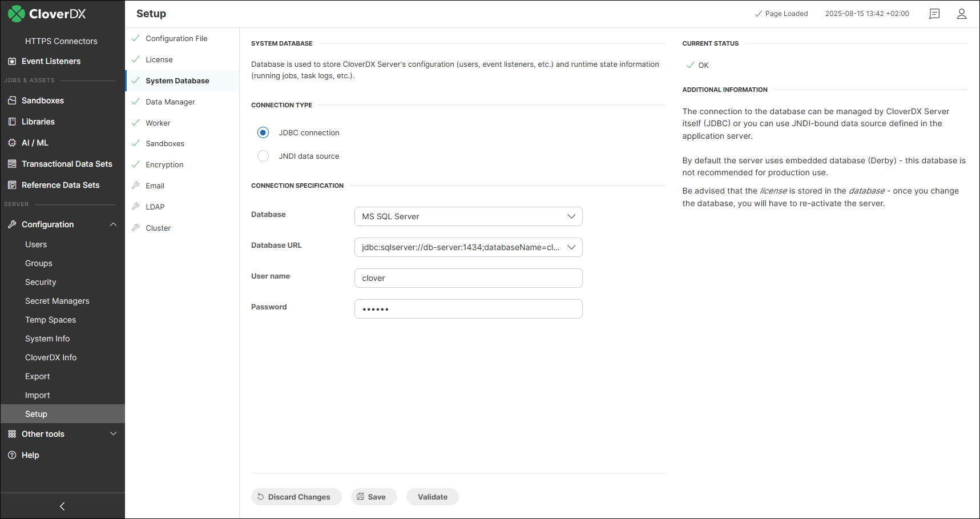Open the Database type dropdown
The image size is (980, 519).
pyautogui.click(x=467, y=216)
